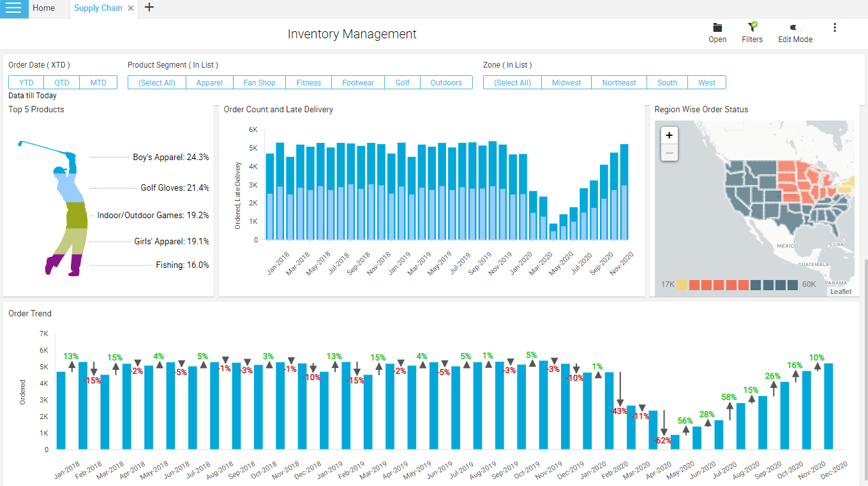
Task: Click the yellow 17K legend swatch
Action: click(x=682, y=284)
